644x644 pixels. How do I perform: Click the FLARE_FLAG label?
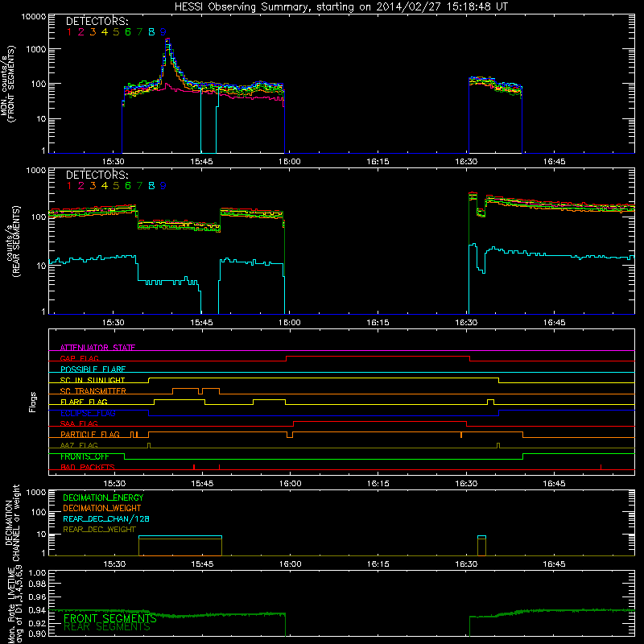click(x=84, y=402)
